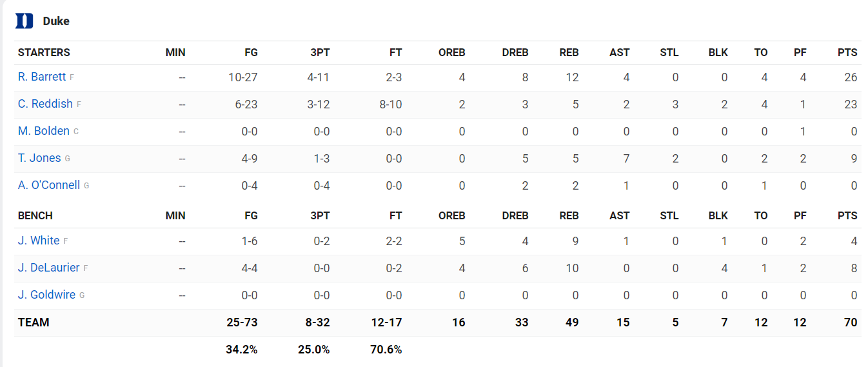Click the J. White bench player link

[39, 241]
